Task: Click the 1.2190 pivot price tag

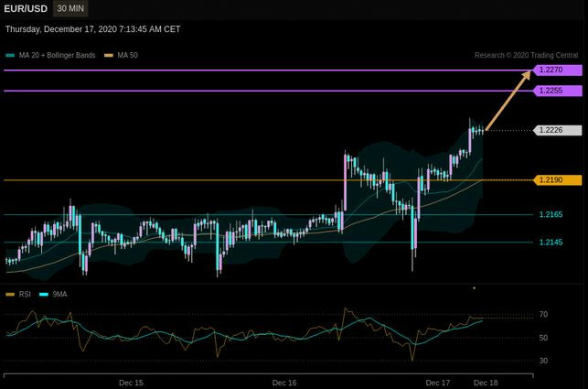Action: [x=558, y=180]
